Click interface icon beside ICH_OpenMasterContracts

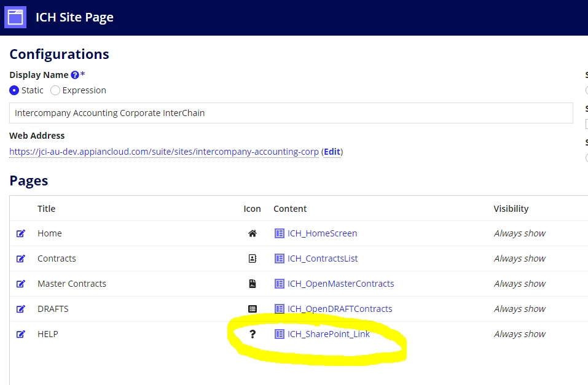coord(280,284)
